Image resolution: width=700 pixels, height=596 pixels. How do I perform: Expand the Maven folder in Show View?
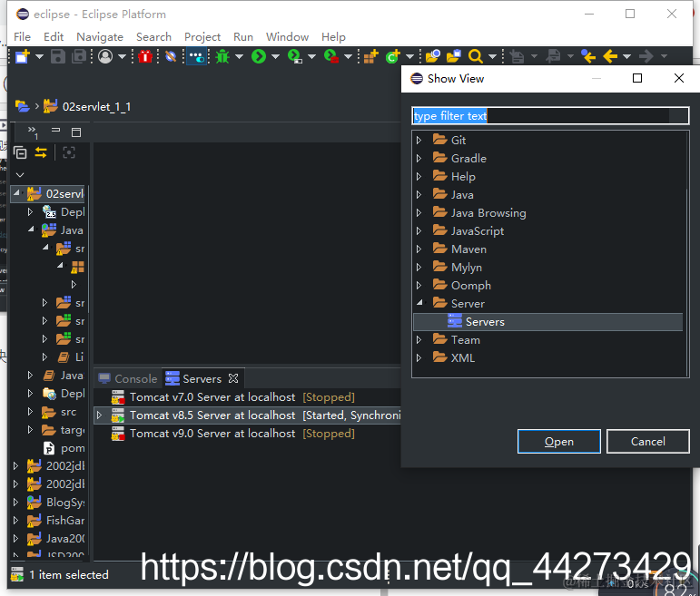point(419,249)
